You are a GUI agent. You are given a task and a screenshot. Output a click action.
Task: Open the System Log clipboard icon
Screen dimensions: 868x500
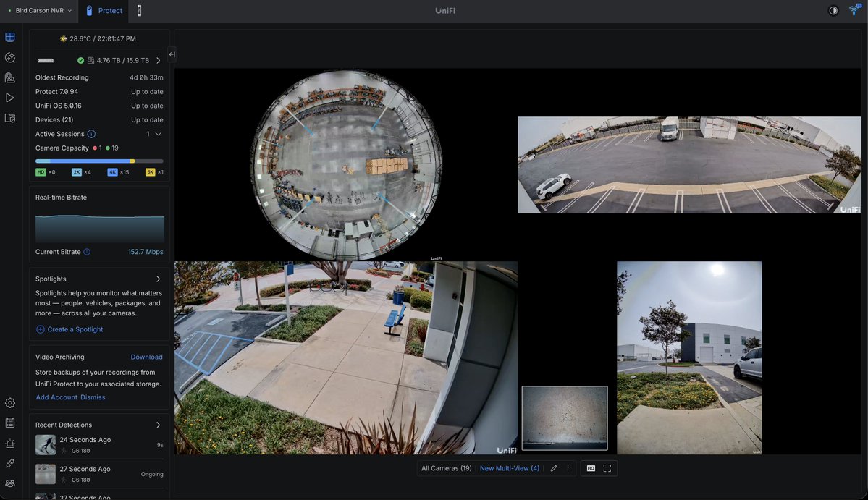(10, 423)
